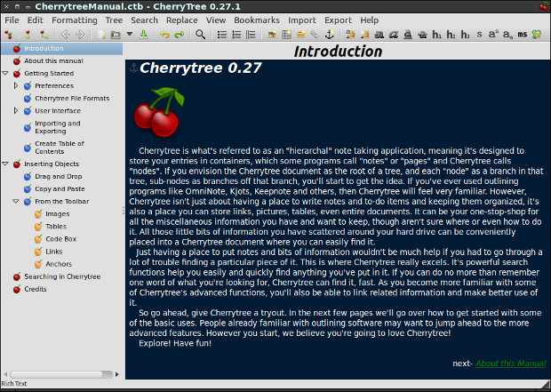Collapse the From the Toolbar node
The height and width of the screenshot is (392, 551).
[16, 202]
